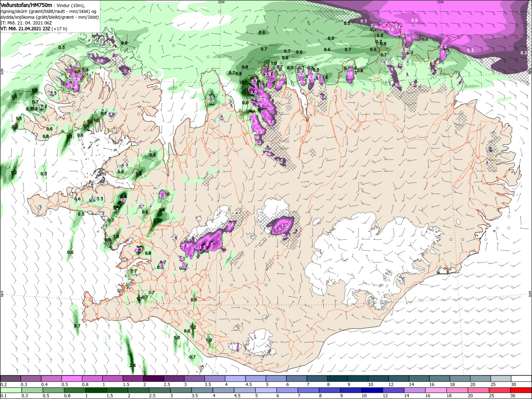
Task: Pick the pale green 0.1–0.3 rain legend swatch
Action: coord(11,390)
